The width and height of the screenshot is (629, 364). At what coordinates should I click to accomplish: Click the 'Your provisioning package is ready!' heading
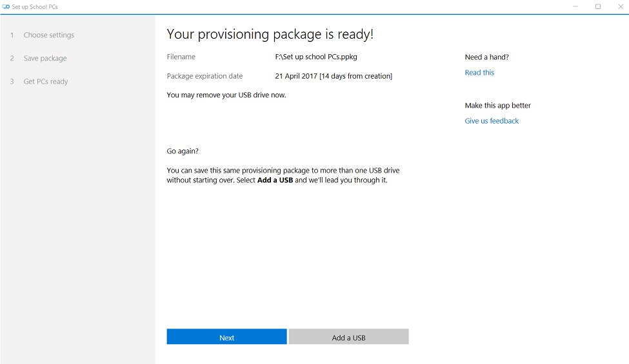coord(270,34)
